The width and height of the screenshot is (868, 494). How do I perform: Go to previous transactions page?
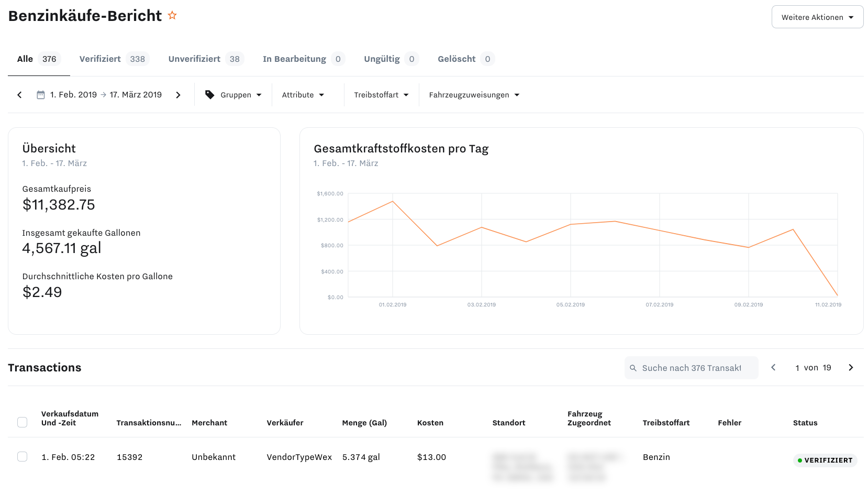point(773,368)
